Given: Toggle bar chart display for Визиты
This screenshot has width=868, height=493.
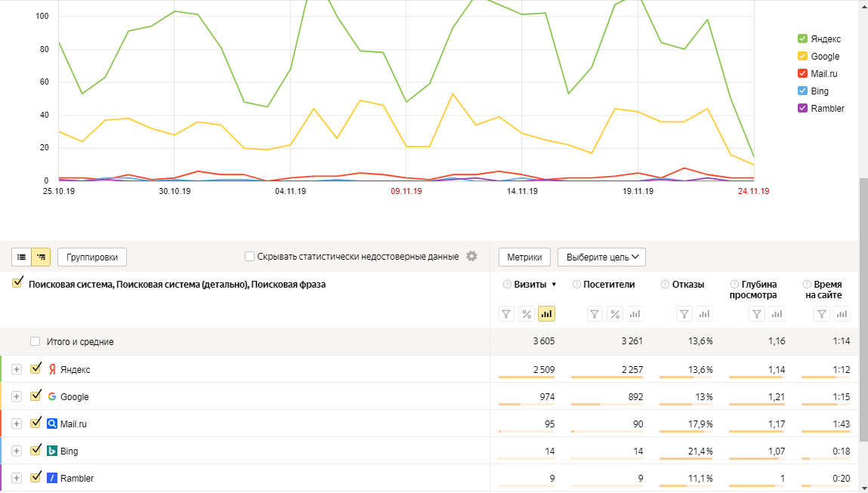Looking at the screenshot, I should (546, 314).
